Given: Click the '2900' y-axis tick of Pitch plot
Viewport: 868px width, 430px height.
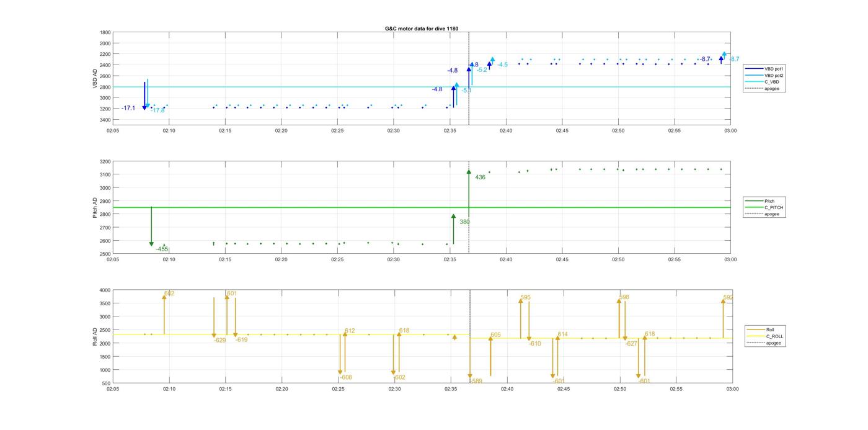Looking at the screenshot, I should [105, 201].
